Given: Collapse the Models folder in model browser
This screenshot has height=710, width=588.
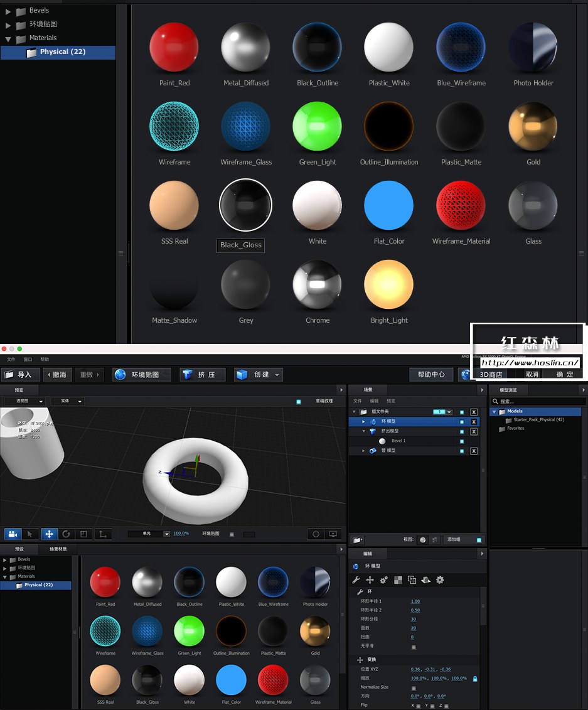Looking at the screenshot, I should point(494,412).
